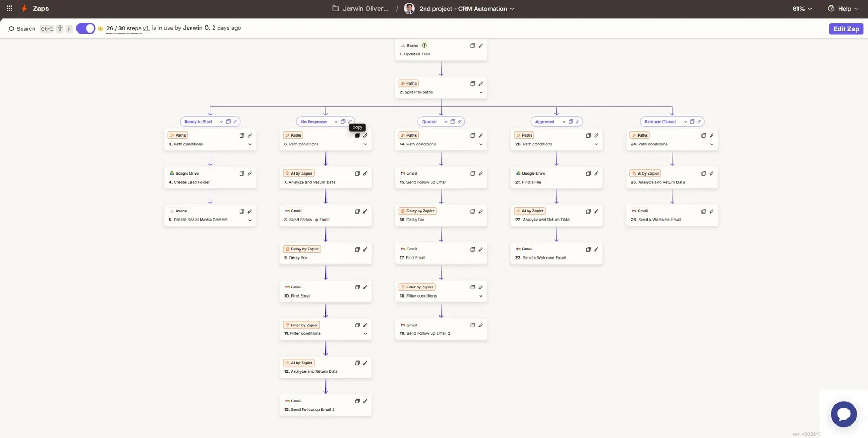Copy the Paid and Closed path

[692, 122]
